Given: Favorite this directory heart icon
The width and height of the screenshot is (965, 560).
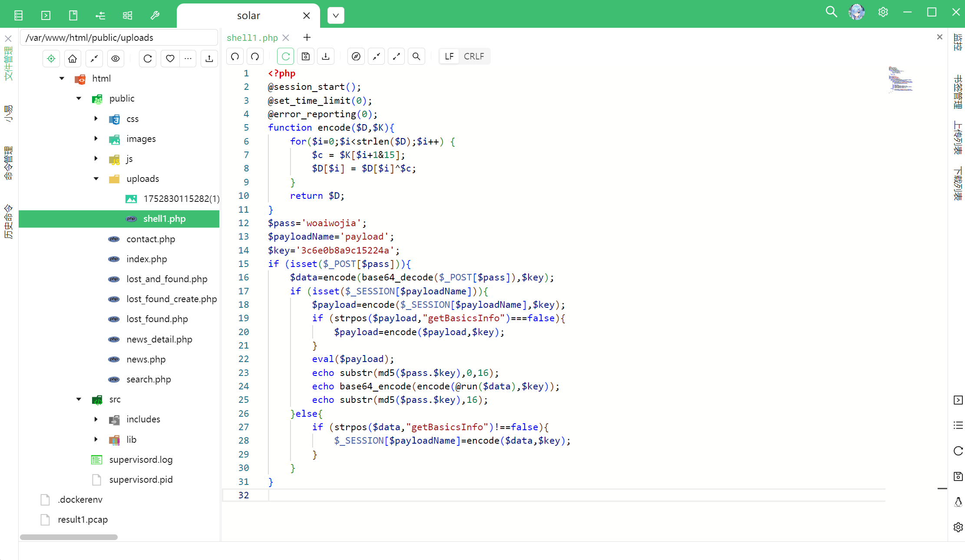Looking at the screenshot, I should (170, 59).
